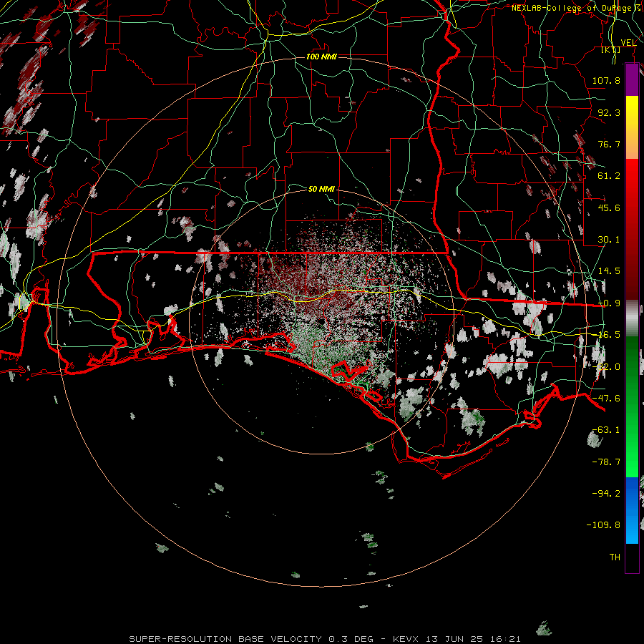The image size is (644, 644).
Task: Click the -63.1 velocity scale value
Action: (x=606, y=430)
